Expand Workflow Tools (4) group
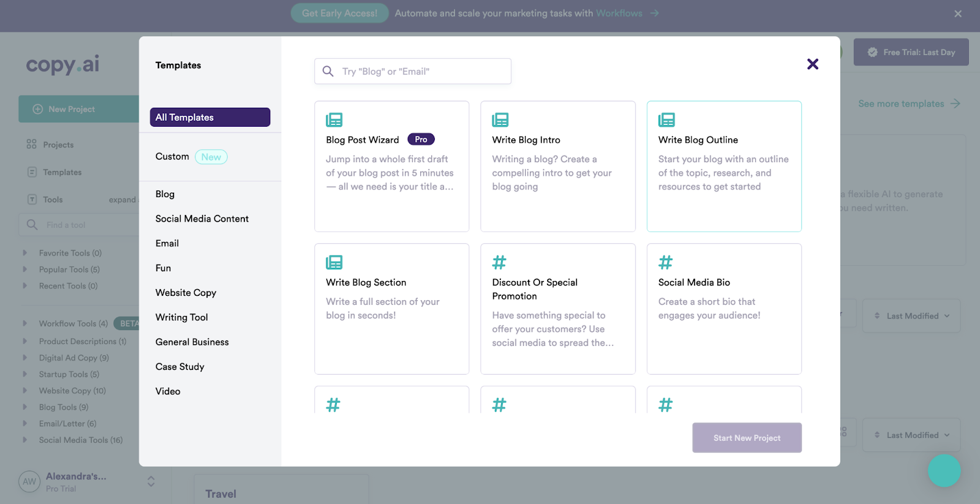 [25, 323]
